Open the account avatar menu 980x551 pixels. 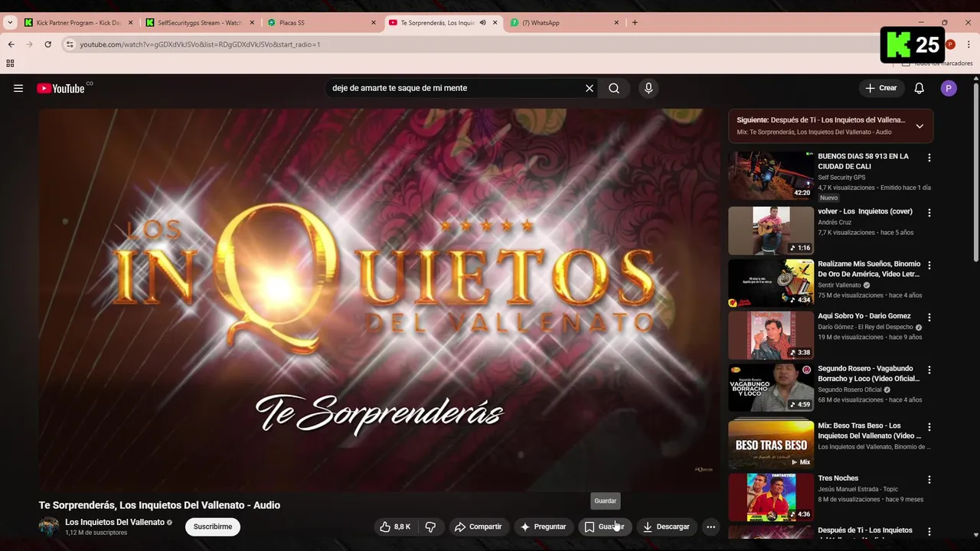tap(949, 88)
